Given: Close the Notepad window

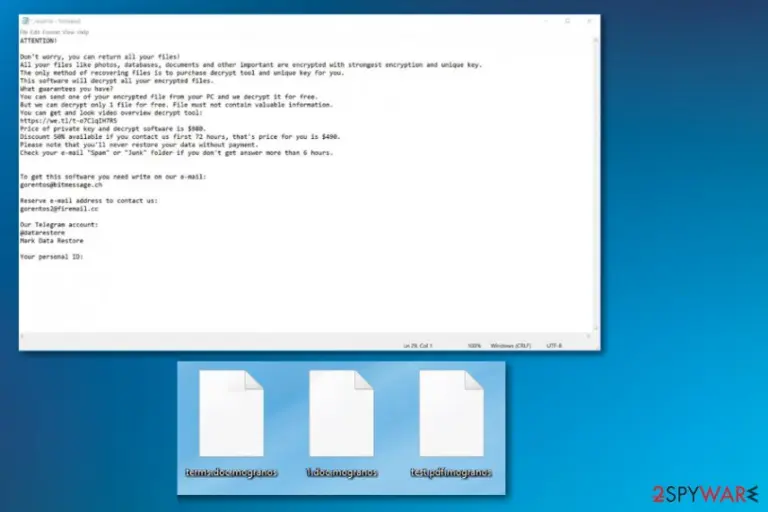Looking at the screenshot, I should [589, 21].
